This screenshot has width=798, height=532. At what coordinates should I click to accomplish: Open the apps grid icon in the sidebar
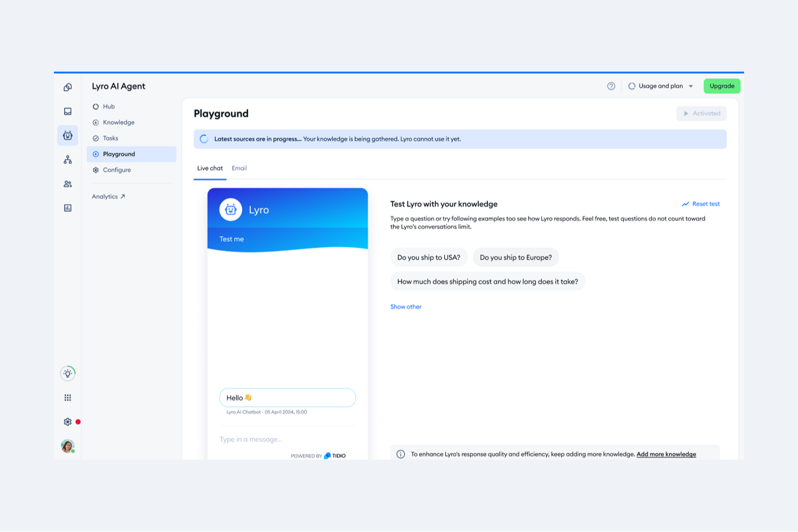tap(67, 397)
